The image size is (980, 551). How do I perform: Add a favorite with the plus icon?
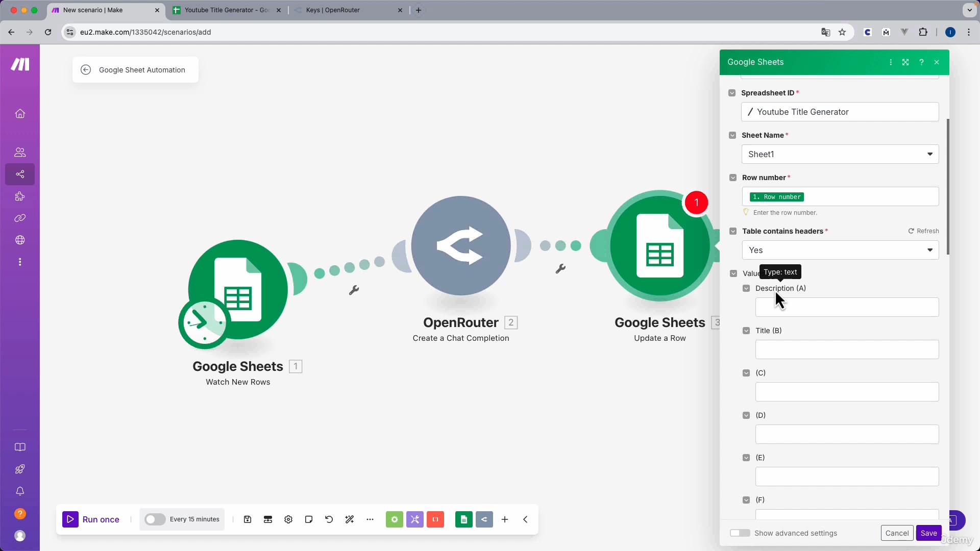[x=505, y=519]
